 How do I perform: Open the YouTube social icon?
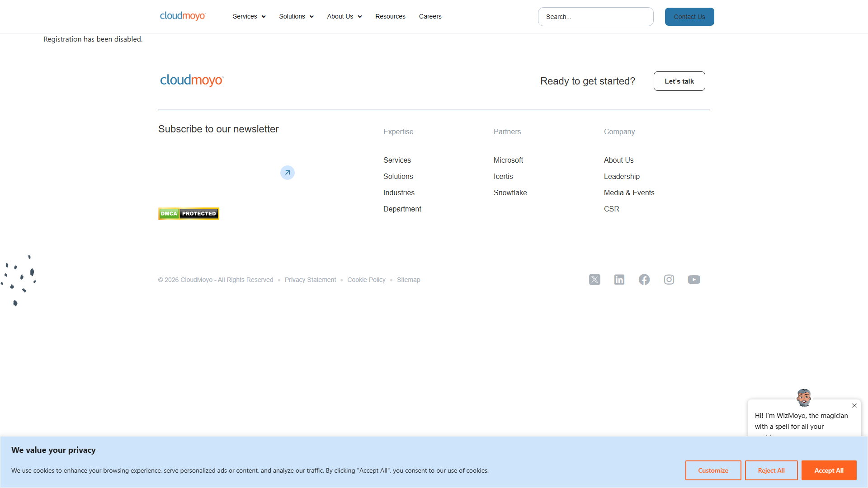coord(694,280)
